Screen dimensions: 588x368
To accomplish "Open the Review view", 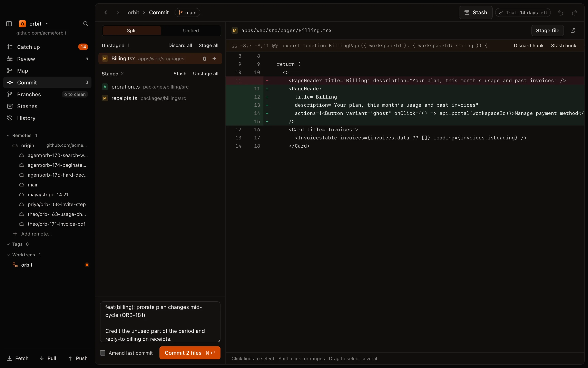I will click(x=47, y=59).
